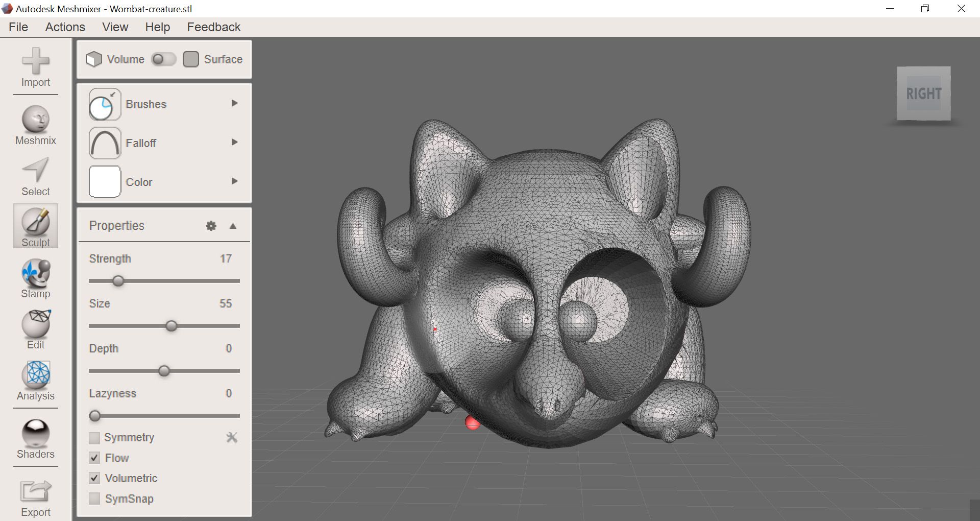Screen dimensions: 980x521
Task: Open the Properties settings gear
Action: 211,225
